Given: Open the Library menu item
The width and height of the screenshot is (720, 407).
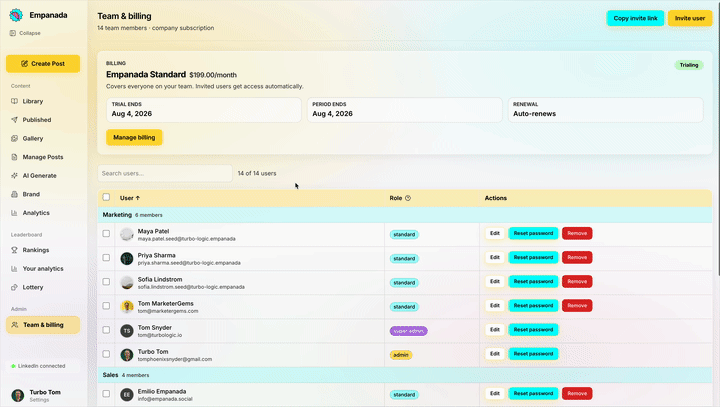Looking at the screenshot, I should (x=43, y=101).
